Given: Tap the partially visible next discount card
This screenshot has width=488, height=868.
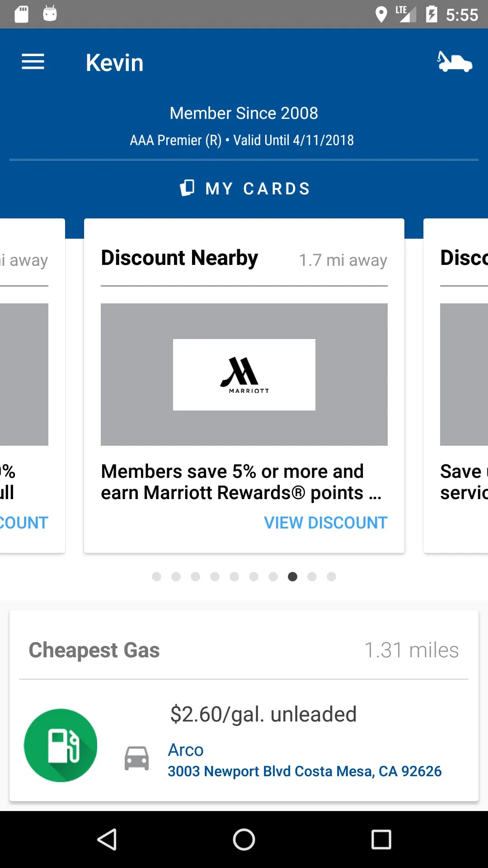Looking at the screenshot, I should click(456, 384).
